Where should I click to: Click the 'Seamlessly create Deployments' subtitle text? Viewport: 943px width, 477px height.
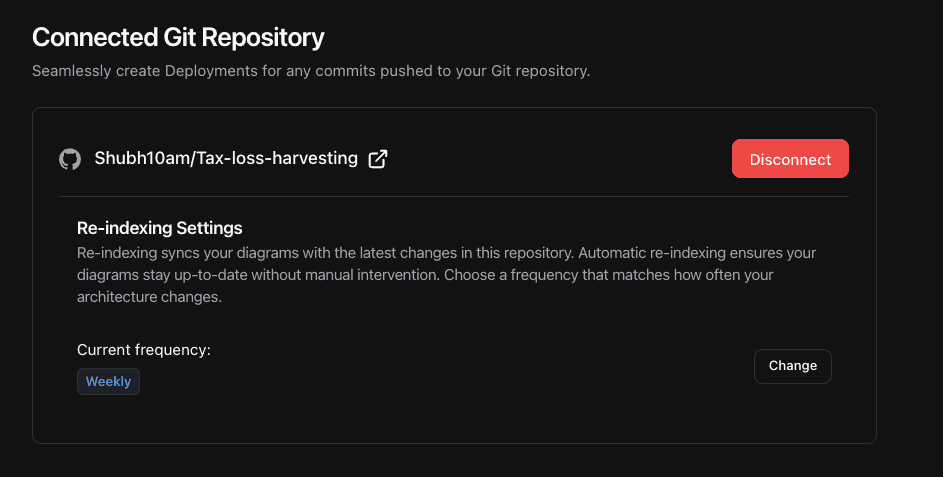click(311, 72)
